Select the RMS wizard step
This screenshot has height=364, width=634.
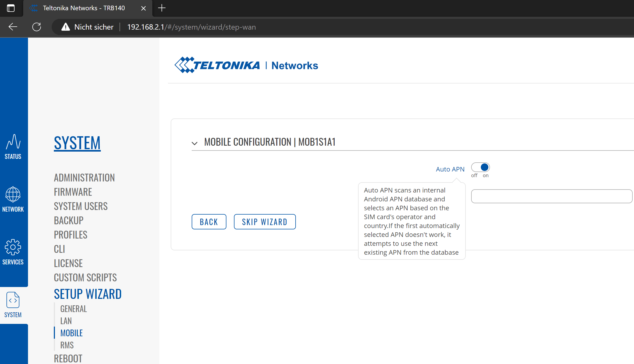click(67, 345)
